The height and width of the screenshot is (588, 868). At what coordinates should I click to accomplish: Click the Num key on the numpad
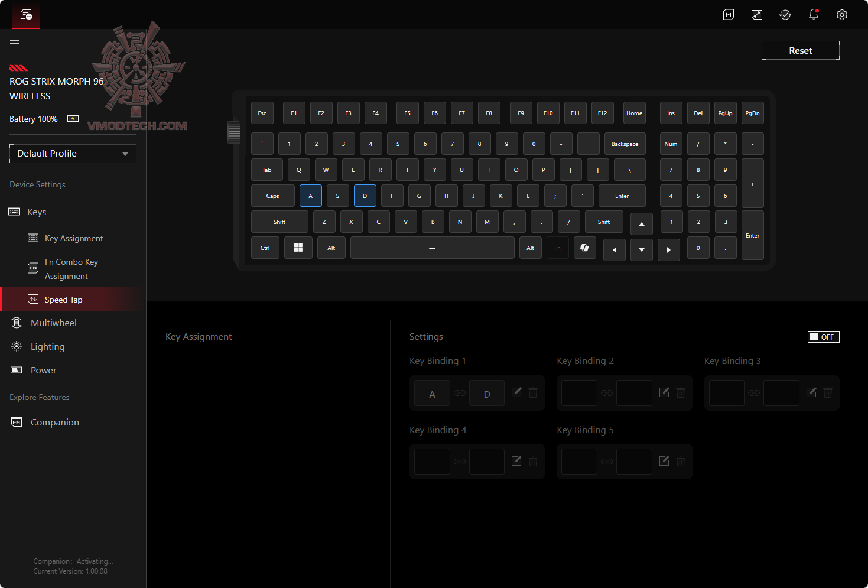click(671, 144)
